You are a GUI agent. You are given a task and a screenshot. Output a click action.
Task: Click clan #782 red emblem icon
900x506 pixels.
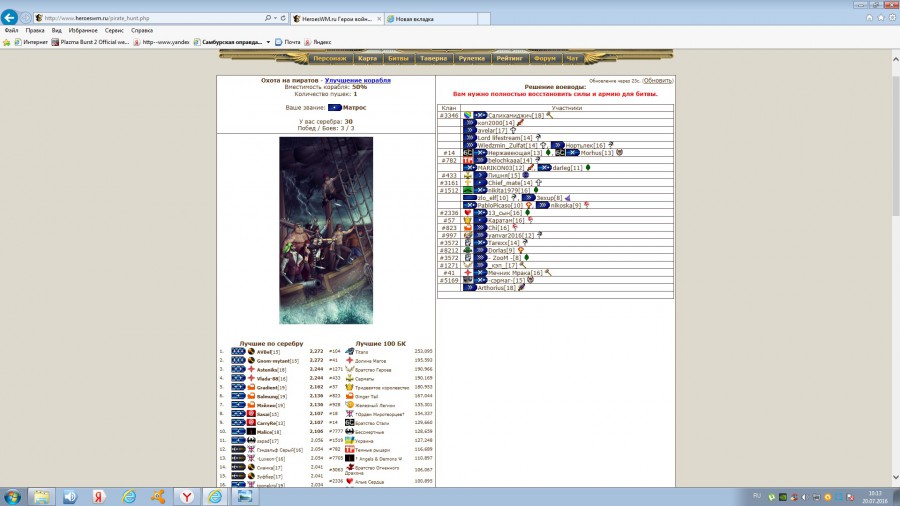click(468, 161)
